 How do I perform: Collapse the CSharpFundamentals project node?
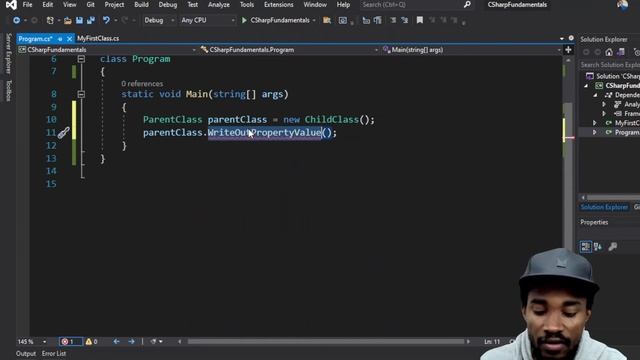587,86
